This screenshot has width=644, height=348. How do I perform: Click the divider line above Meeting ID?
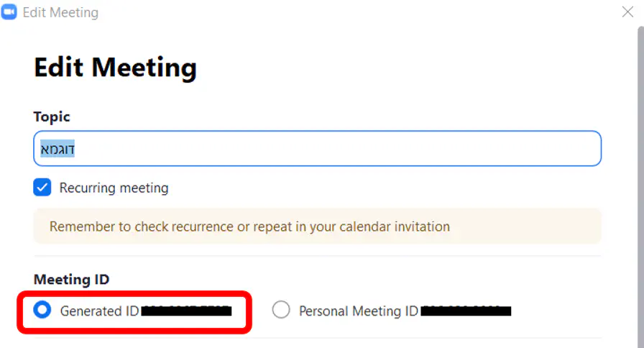(317, 256)
